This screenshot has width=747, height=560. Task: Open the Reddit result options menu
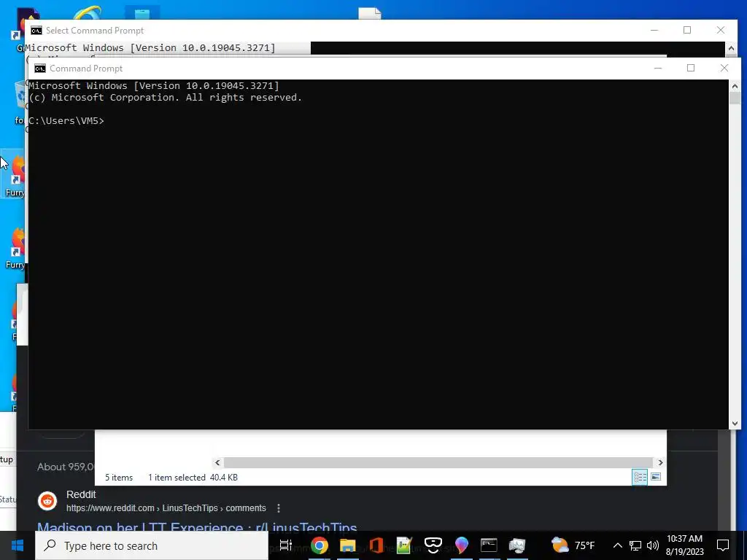click(x=279, y=508)
